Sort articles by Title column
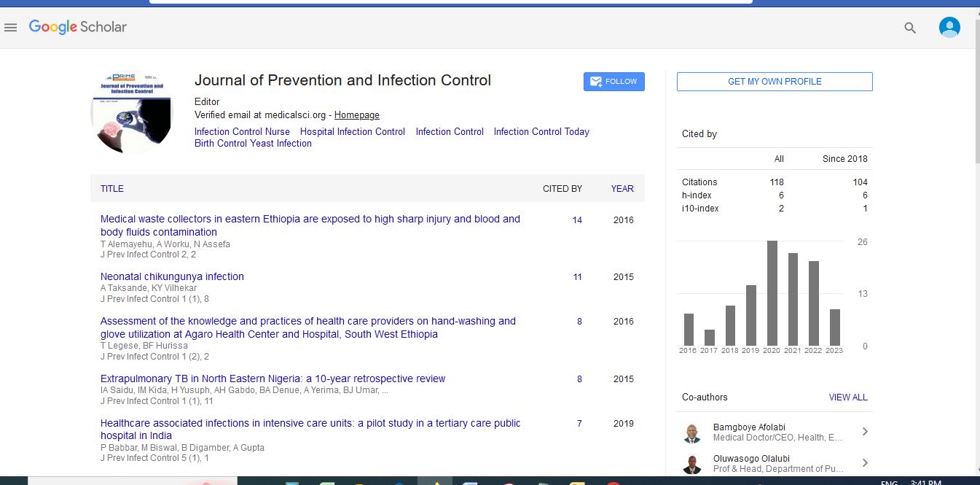Image resolution: width=980 pixels, height=485 pixels. pyautogui.click(x=112, y=188)
